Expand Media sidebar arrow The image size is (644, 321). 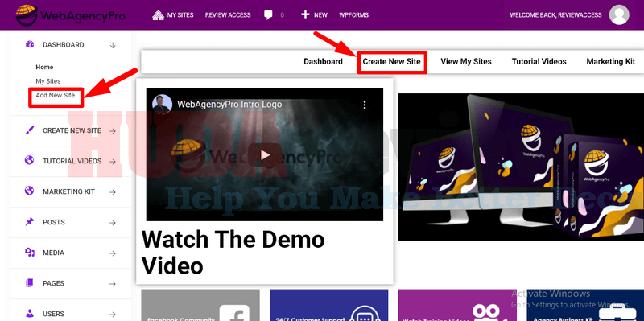tap(113, 253)
